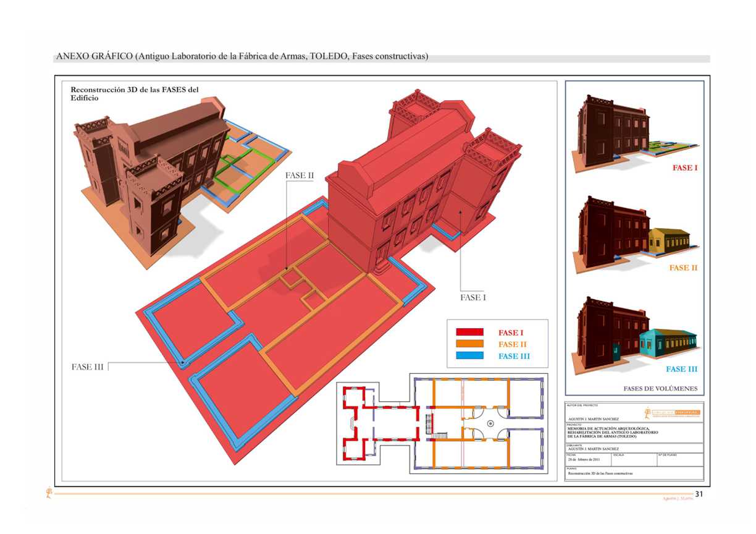Click the blue FASE III legend swatch
This screenshot has width=756, height=534.
[x=469, y=356]
